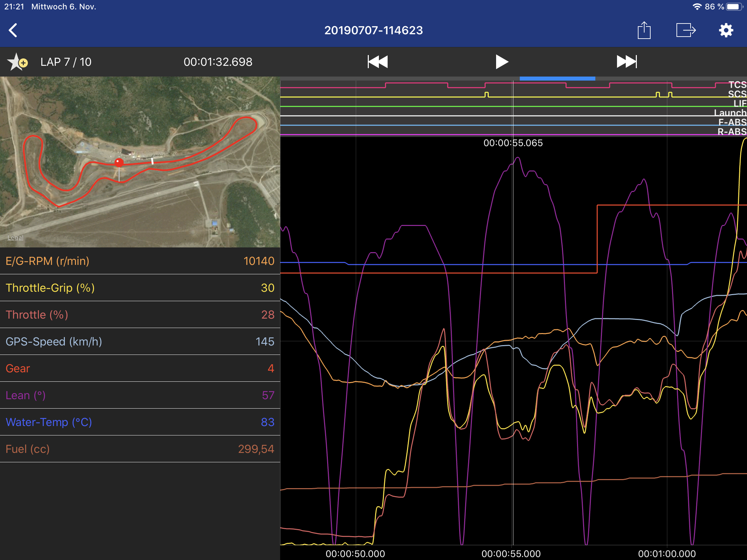Screen dimensions: 747x560
Task: Select the GPS-Speed channel row
Action: point(140,341)
